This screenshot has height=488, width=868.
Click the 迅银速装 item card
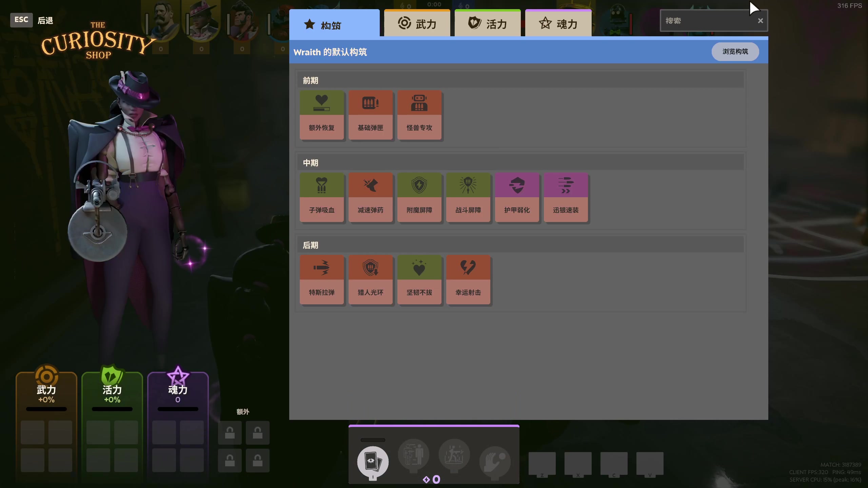[x=566, y=197]
